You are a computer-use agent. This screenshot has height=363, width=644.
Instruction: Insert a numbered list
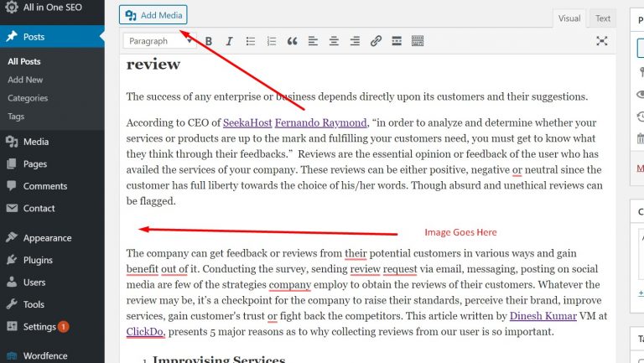click(272, 41)
